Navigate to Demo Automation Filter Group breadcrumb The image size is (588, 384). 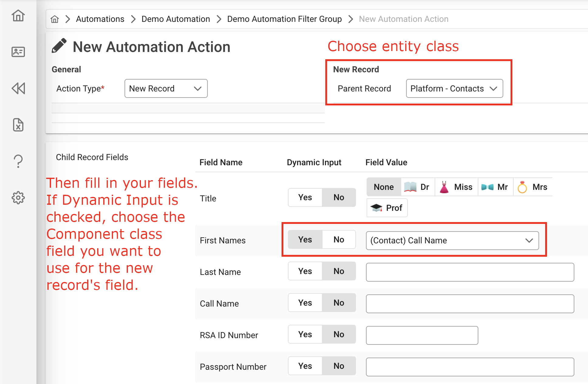pyautogui.click(x=284, y=19)
